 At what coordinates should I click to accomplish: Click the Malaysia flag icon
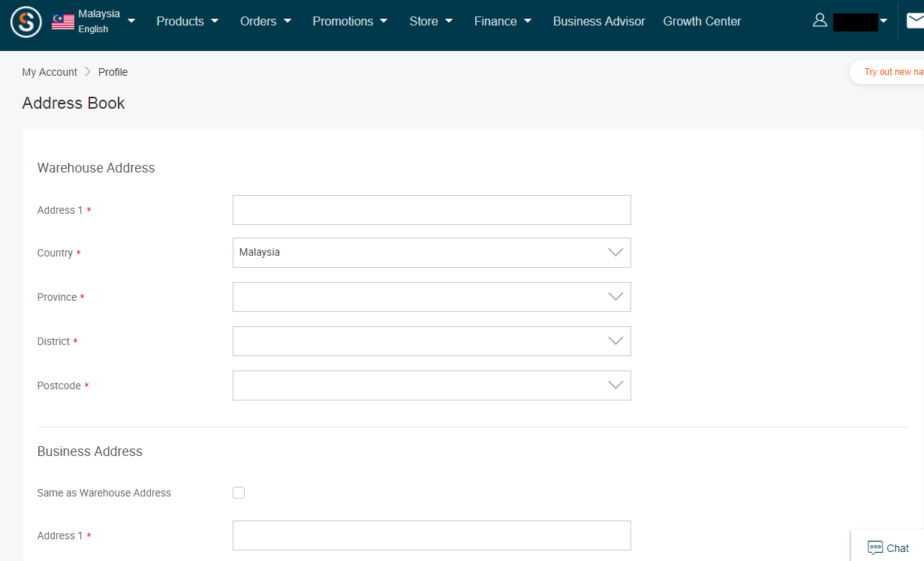(63, 22)
